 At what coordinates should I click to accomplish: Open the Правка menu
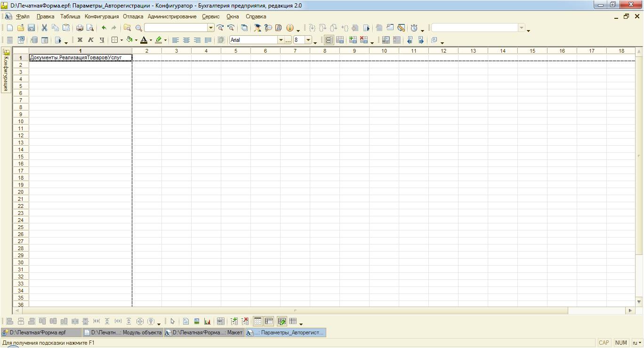(x=45, y=16)
